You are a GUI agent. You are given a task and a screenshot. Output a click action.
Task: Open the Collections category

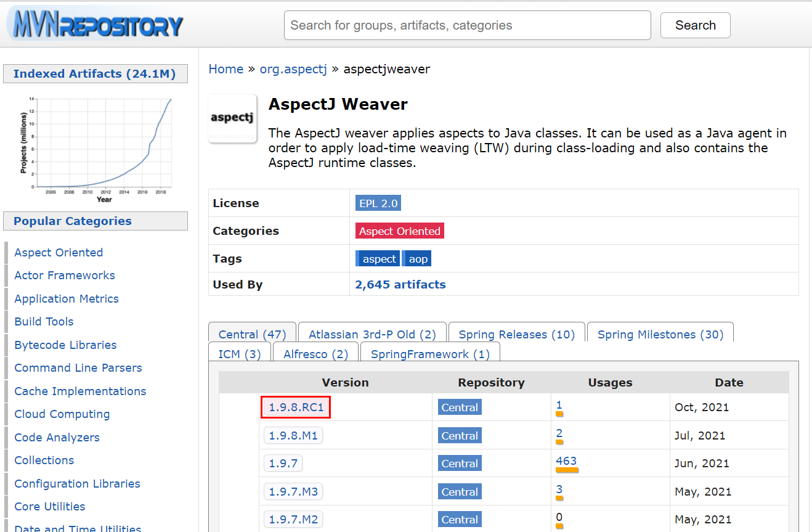click(44, 460)
